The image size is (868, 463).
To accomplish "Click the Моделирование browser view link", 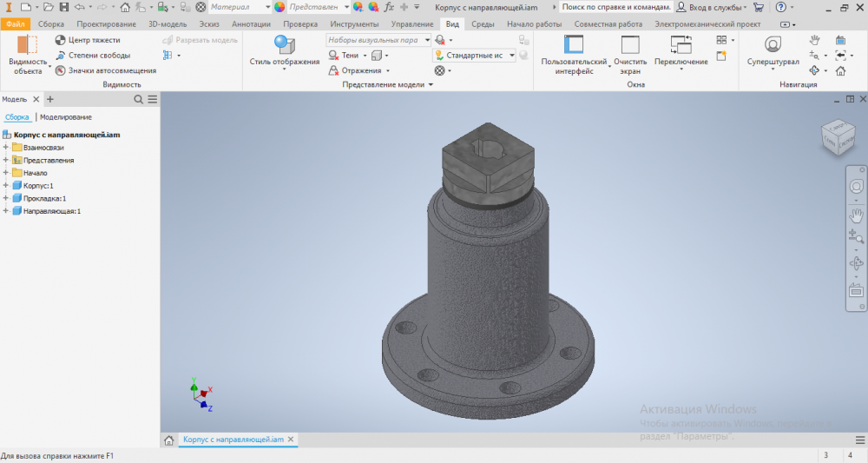I will (x=66, y=117).
